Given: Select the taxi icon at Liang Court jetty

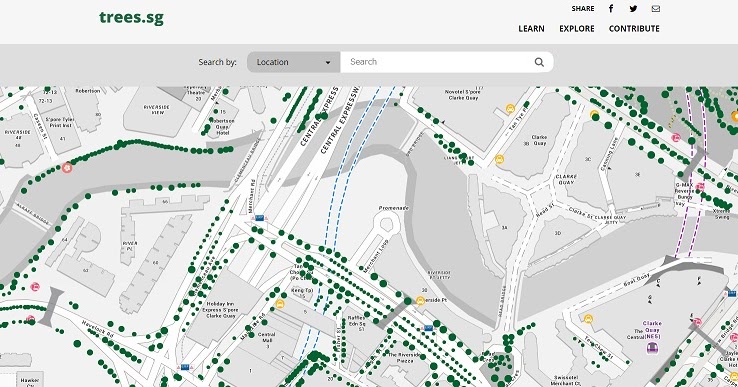Looking at the screenshot, I should point(499,160).
